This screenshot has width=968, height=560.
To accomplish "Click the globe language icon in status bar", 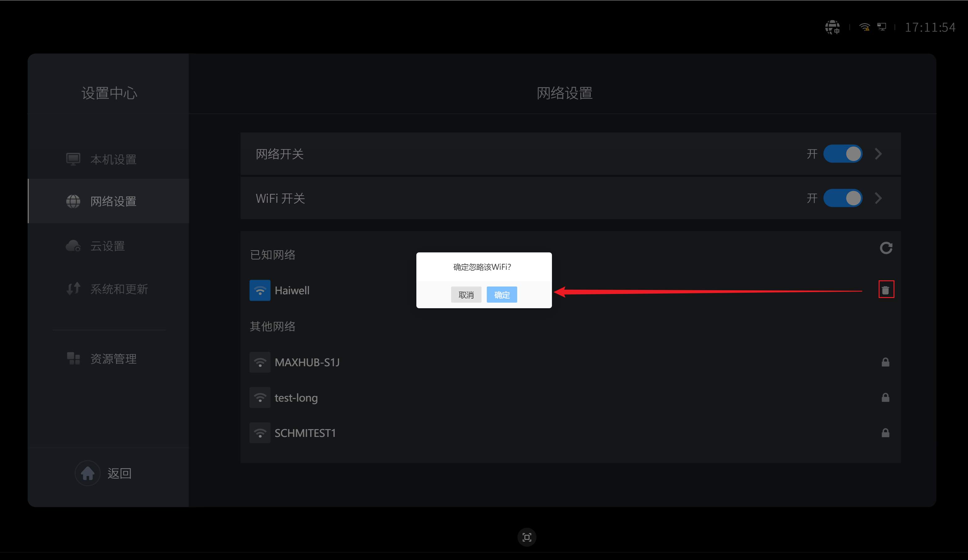I will click(832, 27).
